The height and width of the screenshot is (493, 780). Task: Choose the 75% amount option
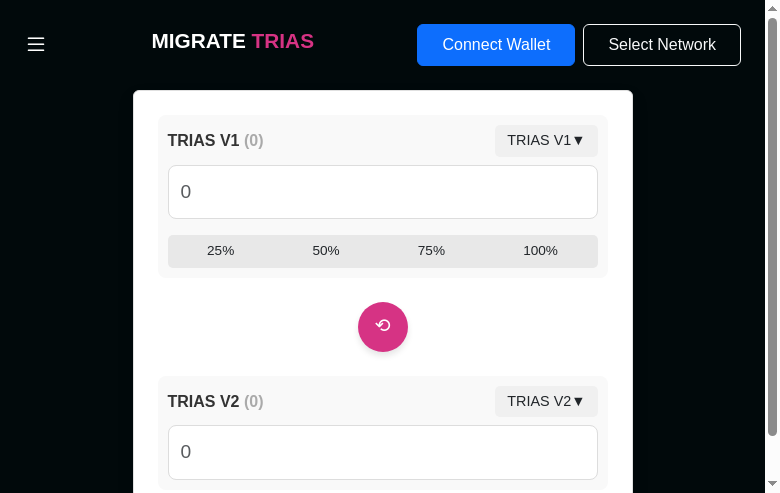coord(431,251)
